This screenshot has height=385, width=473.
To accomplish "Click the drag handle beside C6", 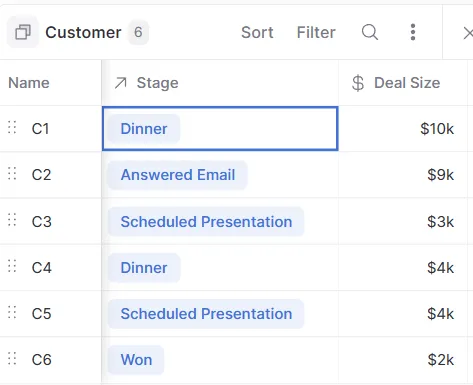I will (x=12, y=359).
